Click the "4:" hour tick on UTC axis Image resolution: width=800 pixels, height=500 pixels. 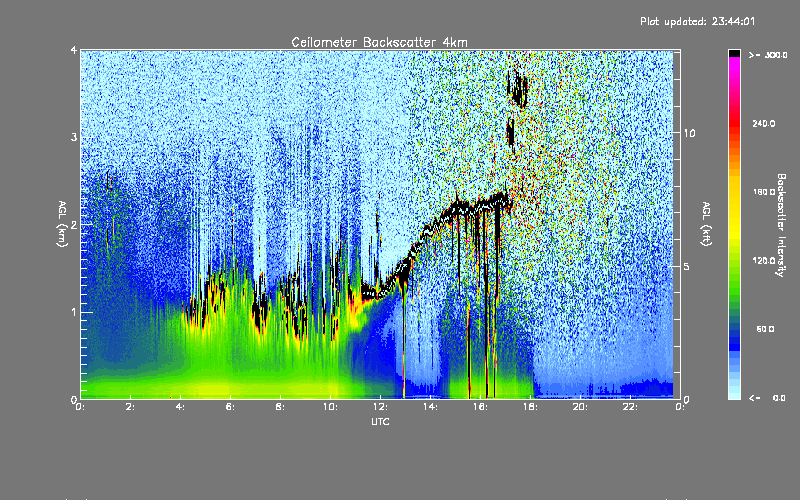[x=181, y=407]
